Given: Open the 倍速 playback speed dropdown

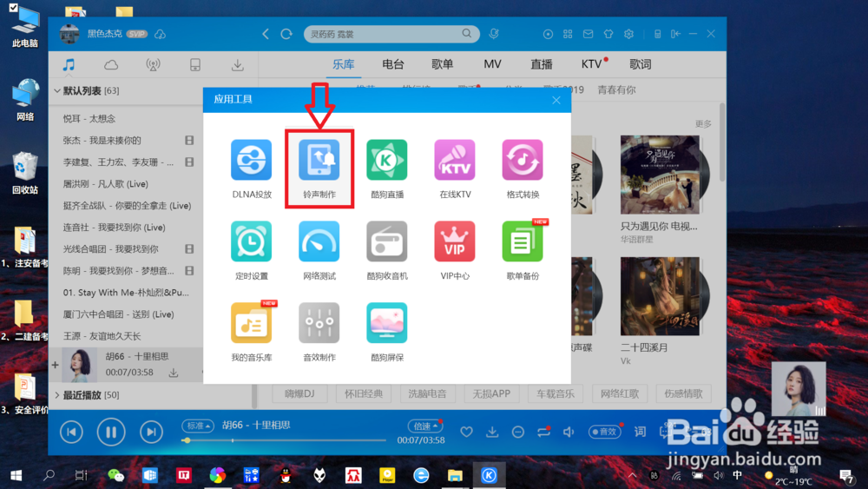Looking at the screenshot, I should pyautogui.click(x=425, y=426).
